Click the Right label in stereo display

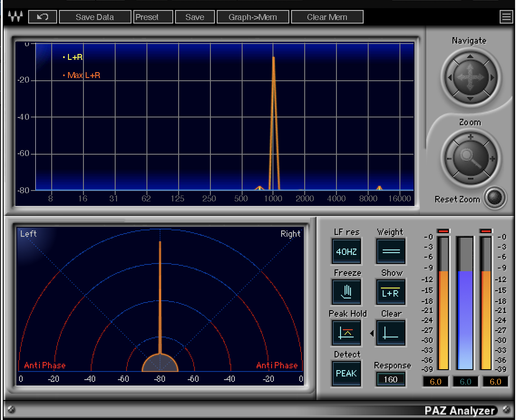290,234
